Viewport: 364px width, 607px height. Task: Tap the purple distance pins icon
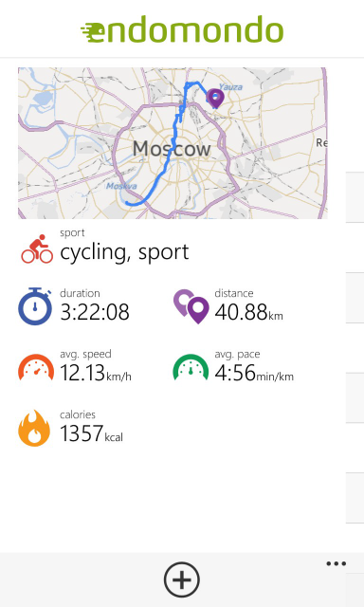191,306
